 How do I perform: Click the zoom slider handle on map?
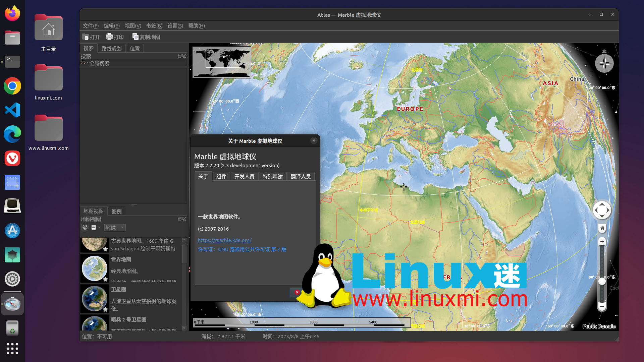(x=602, y=282)
